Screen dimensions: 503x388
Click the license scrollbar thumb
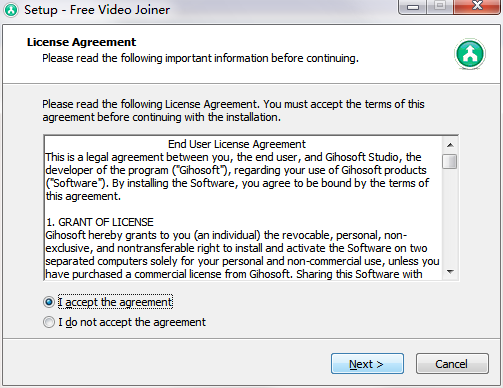(450, 161)
